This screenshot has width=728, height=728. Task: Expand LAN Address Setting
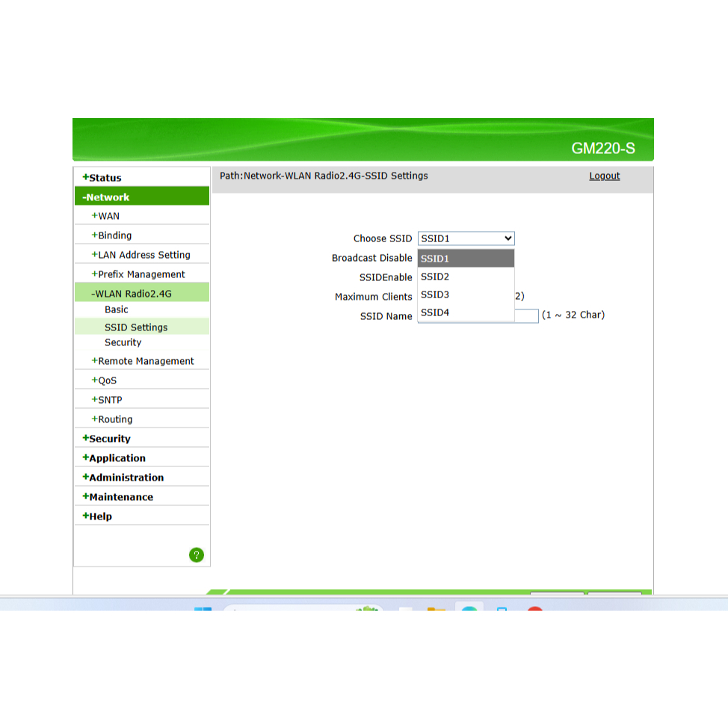click(x=141, y=255)
